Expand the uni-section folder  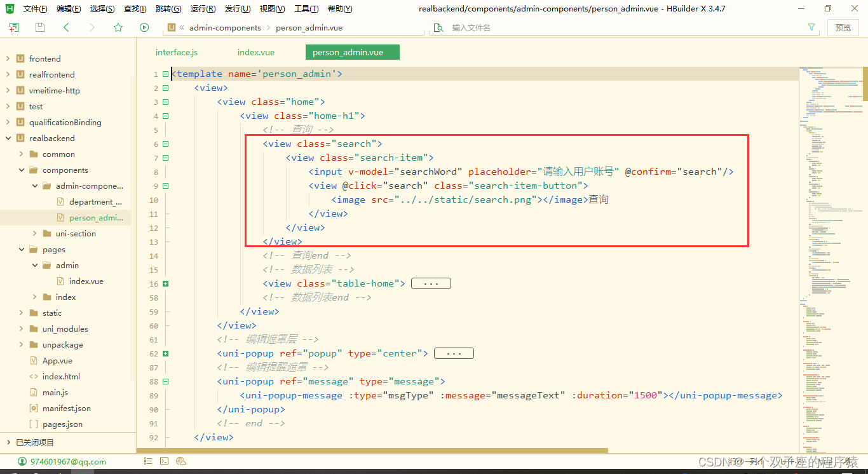(x=34, y=233)
